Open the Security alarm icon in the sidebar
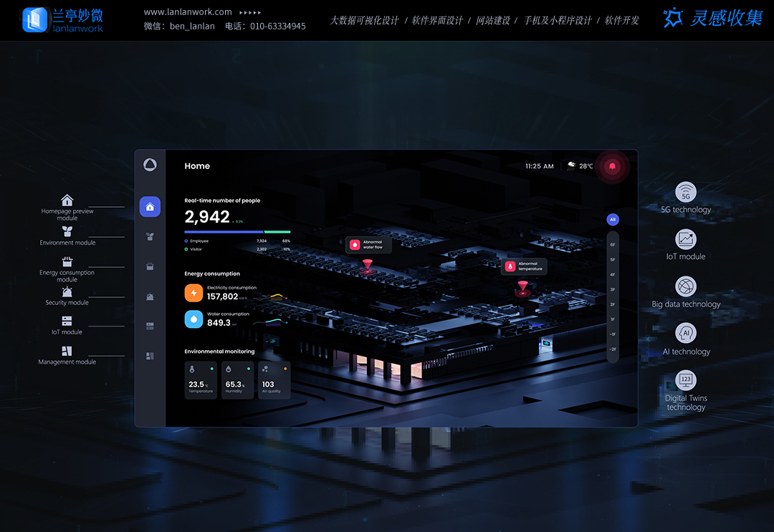The height and width of the screenshot is (532, 774). [150, 296]
